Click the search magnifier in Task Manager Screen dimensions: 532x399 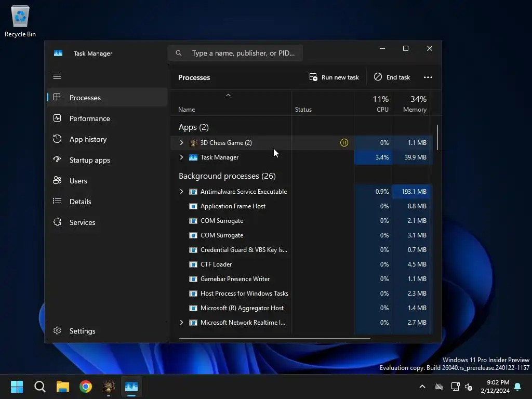(x=179, y=53)
